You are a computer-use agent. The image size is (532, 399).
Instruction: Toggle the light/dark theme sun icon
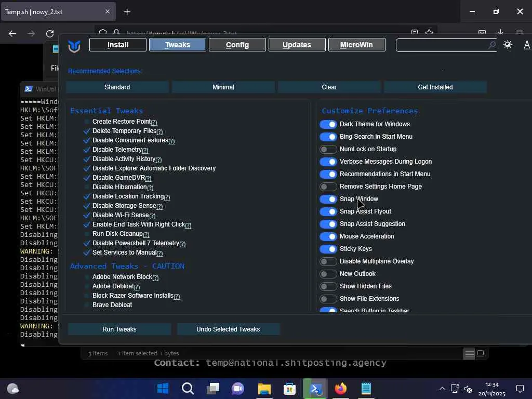508,45
